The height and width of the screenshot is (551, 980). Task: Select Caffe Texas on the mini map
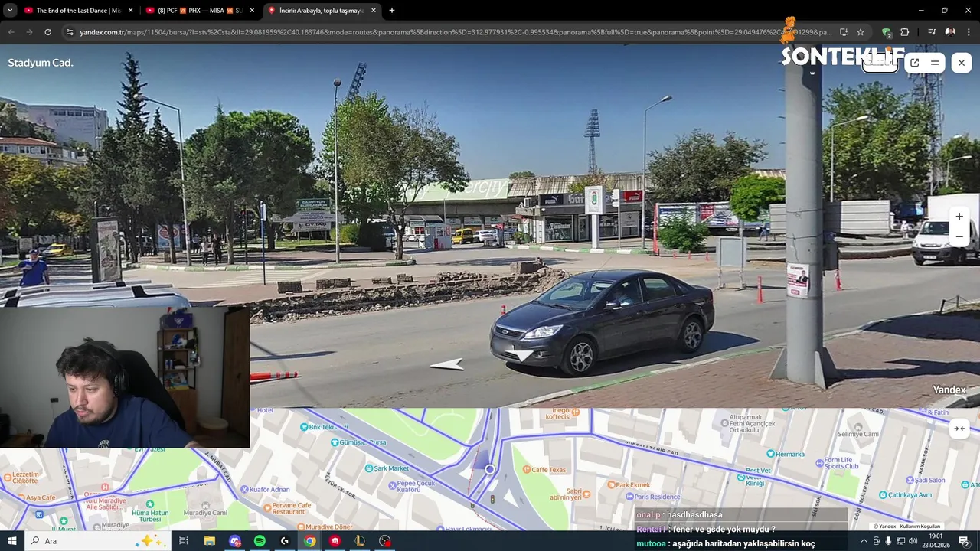click(544, 469)
